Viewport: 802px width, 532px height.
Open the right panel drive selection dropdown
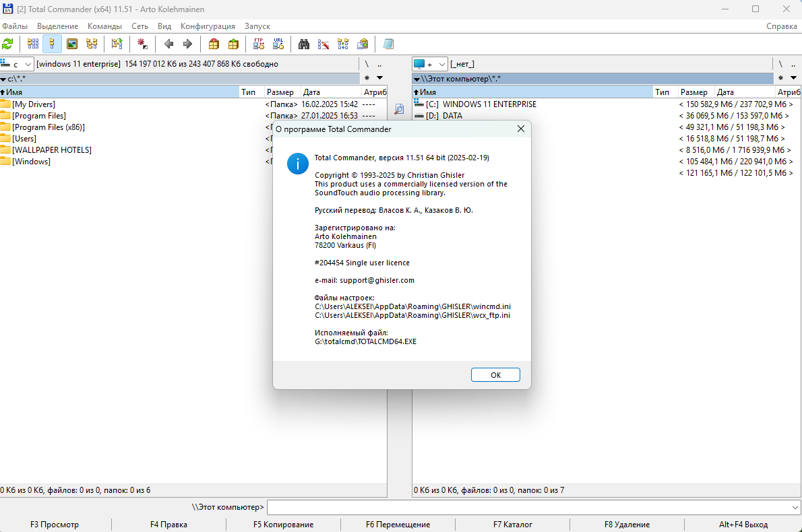(x=430, y=64)
